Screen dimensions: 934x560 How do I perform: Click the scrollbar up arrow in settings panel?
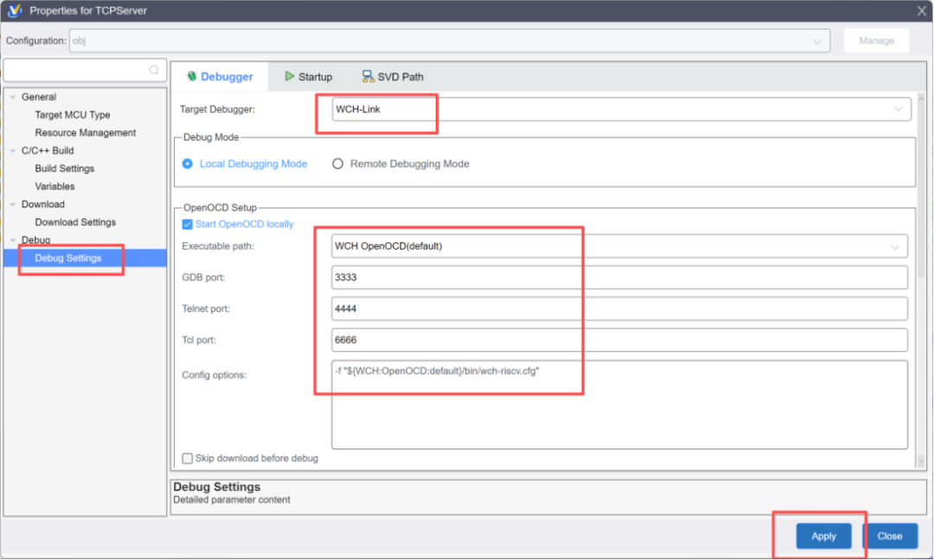tap(921, 99)
